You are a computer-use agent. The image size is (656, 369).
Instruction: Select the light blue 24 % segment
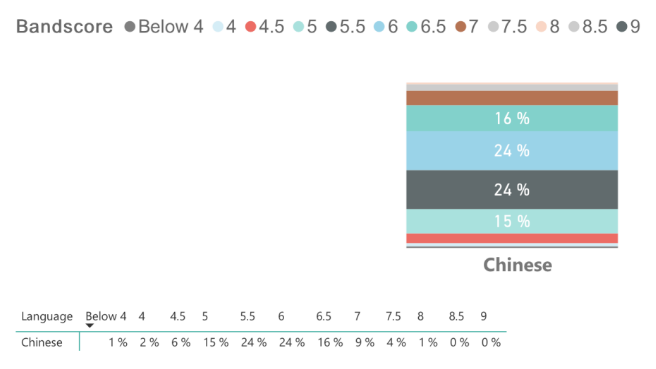click(512, 151)
